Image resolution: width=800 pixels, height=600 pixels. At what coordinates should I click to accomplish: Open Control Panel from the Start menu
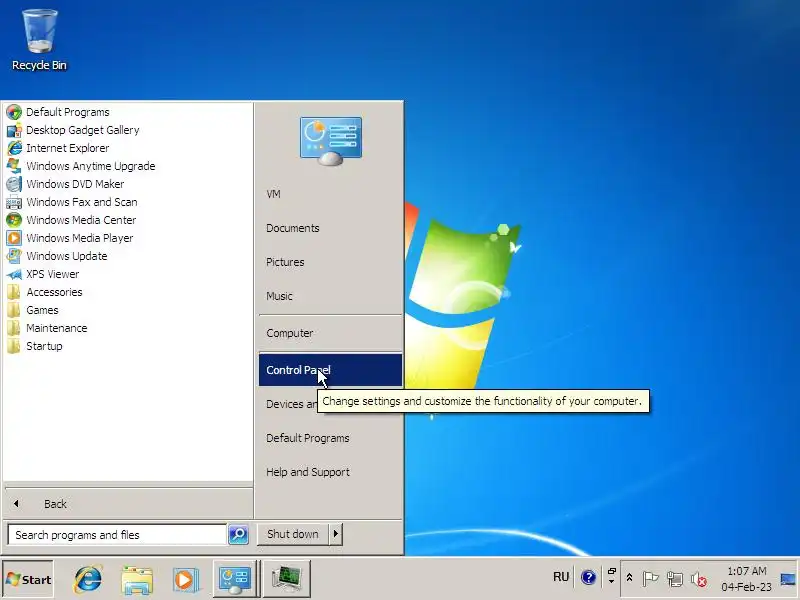(330, 370)
